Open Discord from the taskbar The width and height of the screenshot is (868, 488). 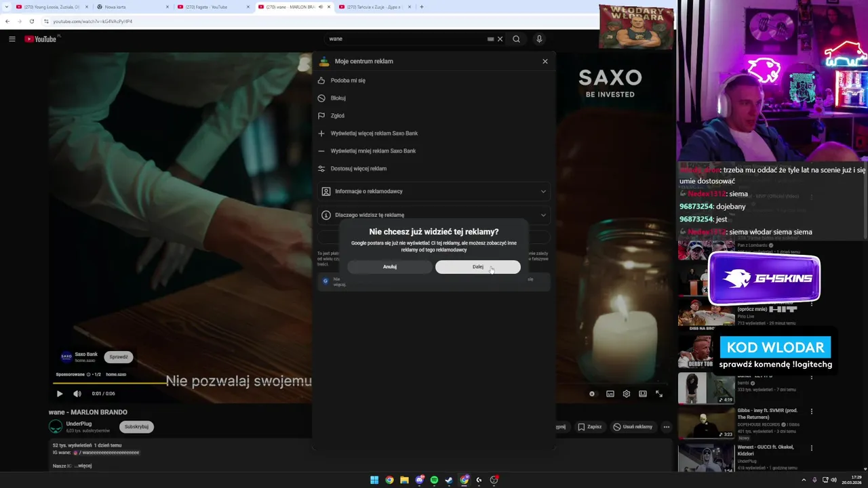419,480
